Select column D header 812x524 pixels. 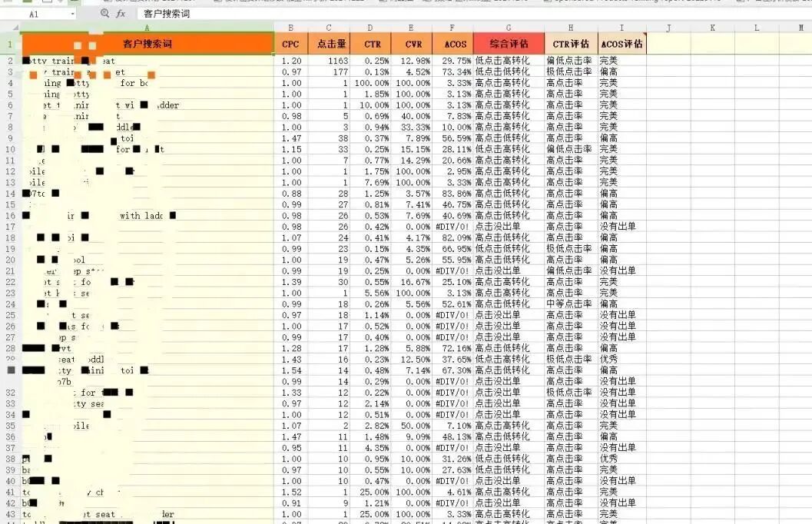pos(370,28)
